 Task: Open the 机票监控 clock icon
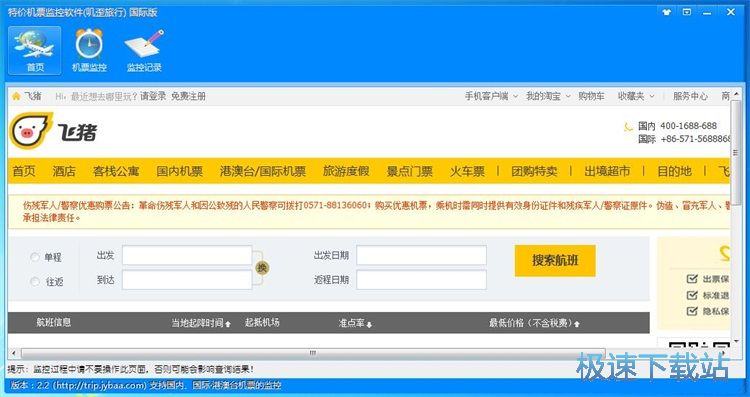tap(89, 50)
